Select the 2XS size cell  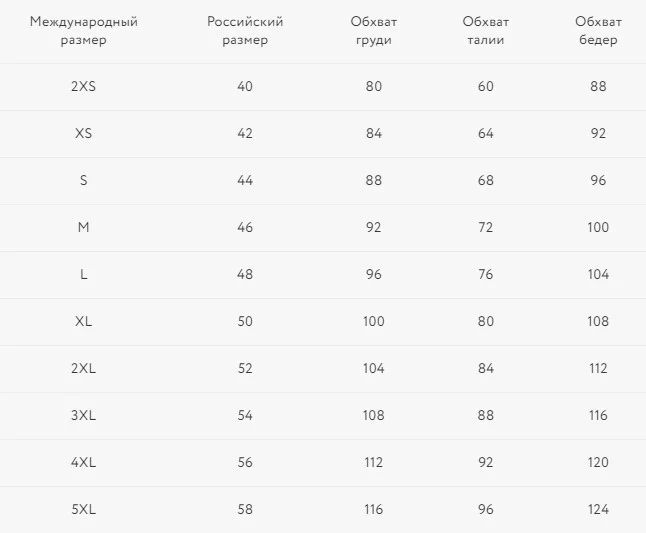84,86
